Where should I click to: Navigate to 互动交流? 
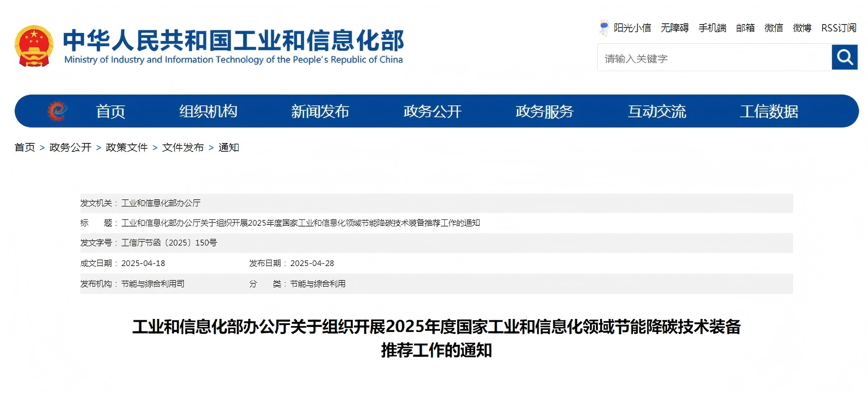coord(657,111)
